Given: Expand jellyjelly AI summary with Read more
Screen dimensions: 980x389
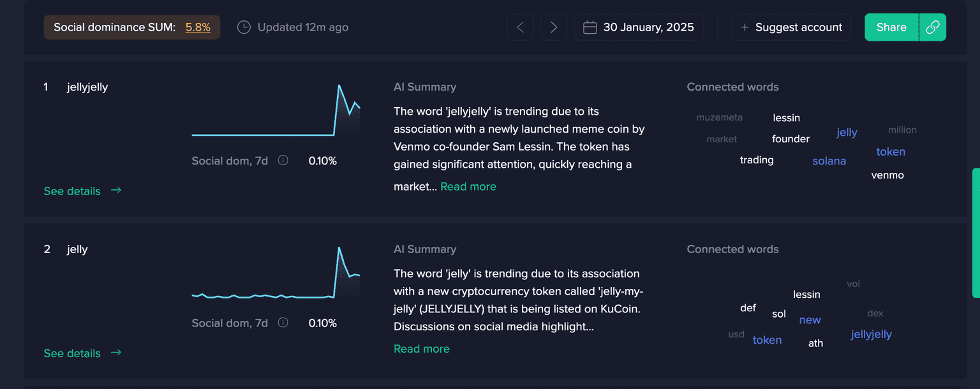Looking at the screenshot, I should pyautogui.click(x=468, y=187).
